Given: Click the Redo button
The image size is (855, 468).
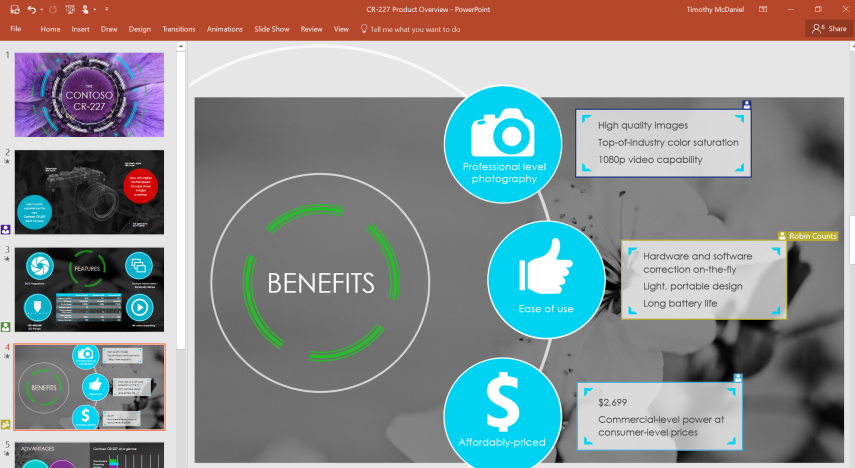Looking at the screenshot, I should point(53,9).
